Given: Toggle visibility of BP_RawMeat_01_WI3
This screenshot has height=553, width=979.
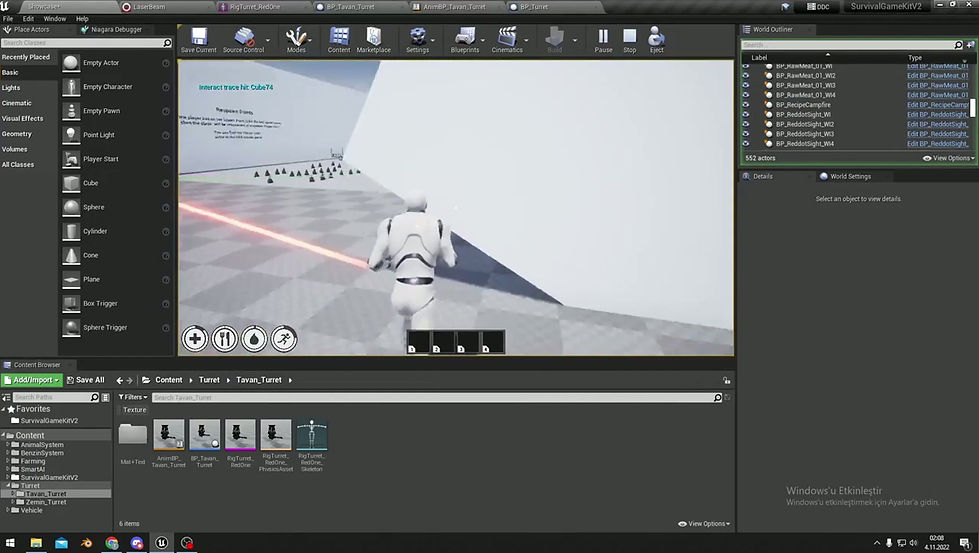Looking at the screenshot, I should pos(746,86).
